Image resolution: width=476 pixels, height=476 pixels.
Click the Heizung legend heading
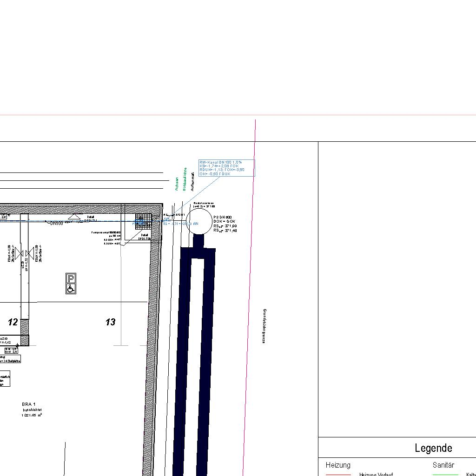point(338,465)
